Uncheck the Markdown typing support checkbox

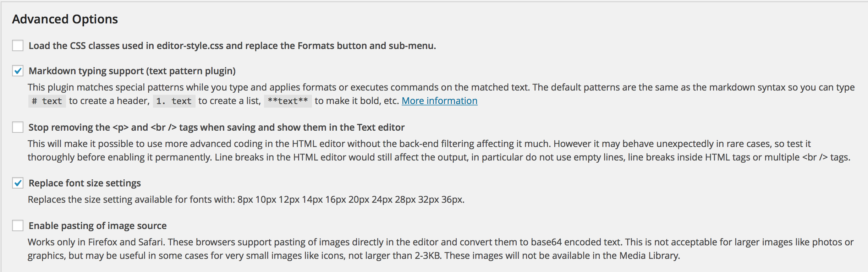tap(18, 71)
